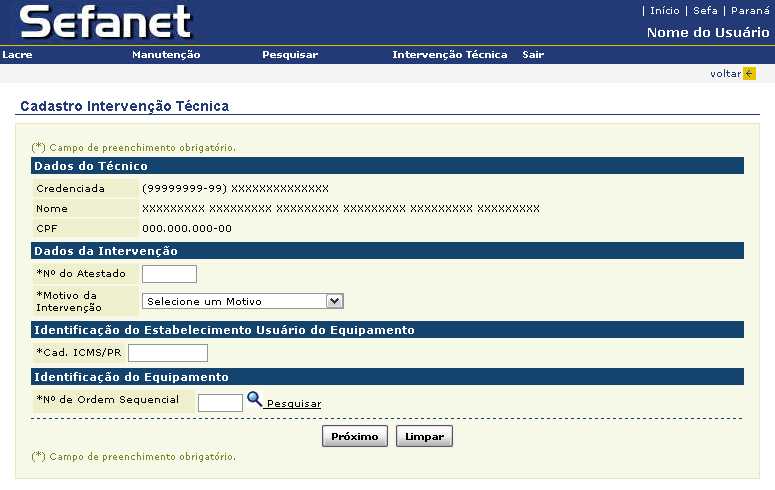Screen dimensions: 775x490
Task: Open the Motivo da Intervenção dropdown
Action: pos(243,300)
